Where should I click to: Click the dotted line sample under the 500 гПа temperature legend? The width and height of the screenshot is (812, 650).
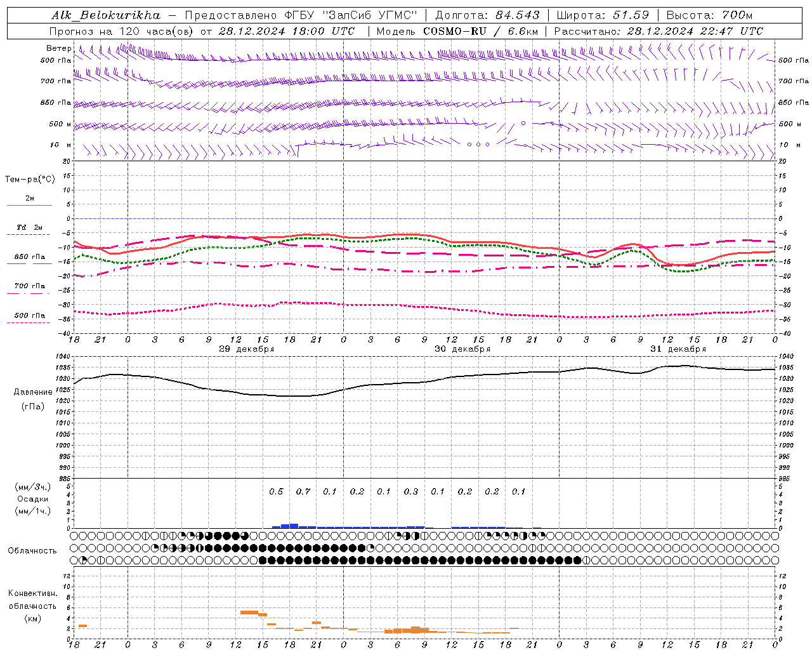pos(29,323)
